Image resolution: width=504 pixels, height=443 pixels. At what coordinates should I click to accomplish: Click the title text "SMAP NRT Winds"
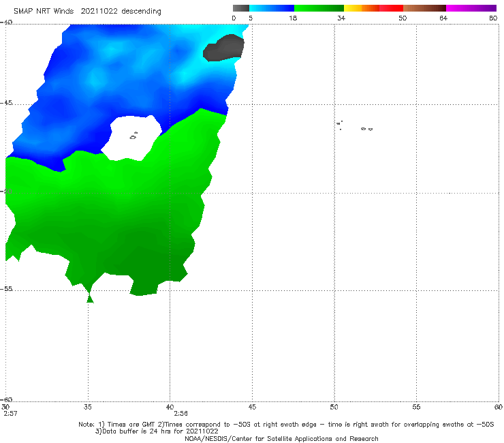[x=44, y=11]
